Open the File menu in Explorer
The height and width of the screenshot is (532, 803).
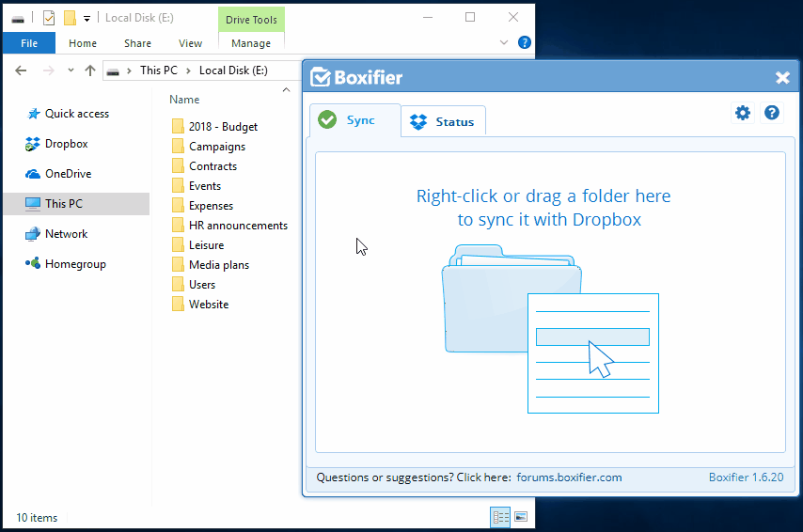pos(29,43)
